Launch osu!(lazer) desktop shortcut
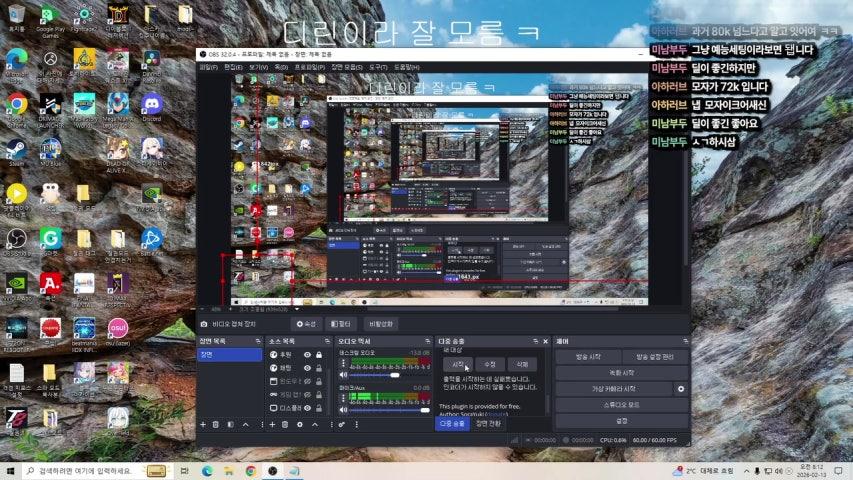 [118, 331]
